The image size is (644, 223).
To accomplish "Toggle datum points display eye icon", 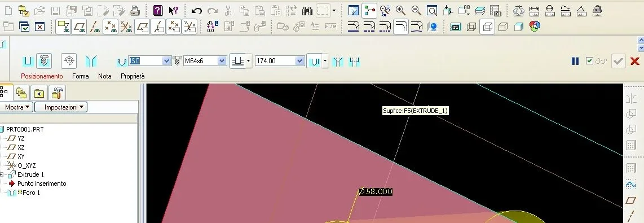I will [111, 27].
